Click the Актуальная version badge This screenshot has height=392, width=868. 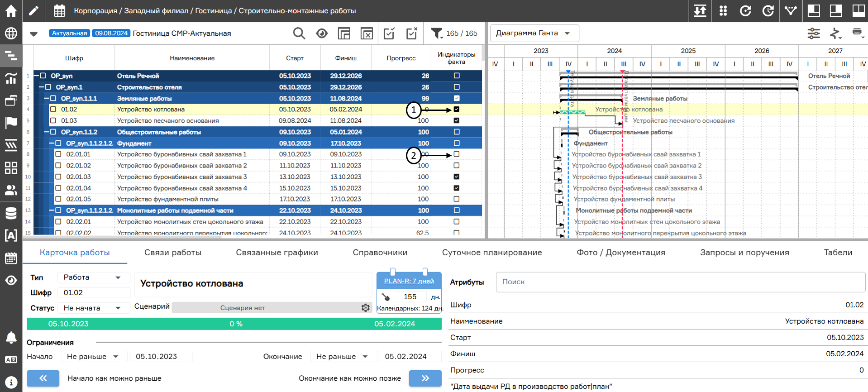click(69, 33)
